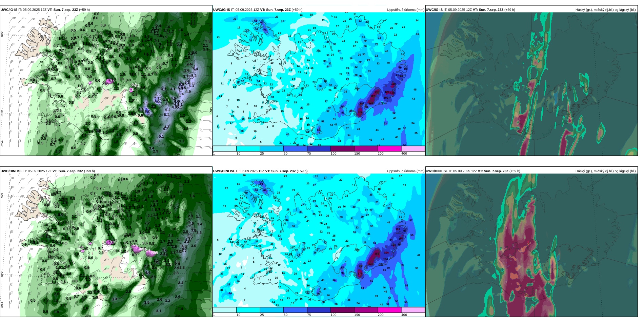Select the dark blue 75–100 mm swatch in UWC/IG-IS legend
644x322 pixels.
pos(319,148)
